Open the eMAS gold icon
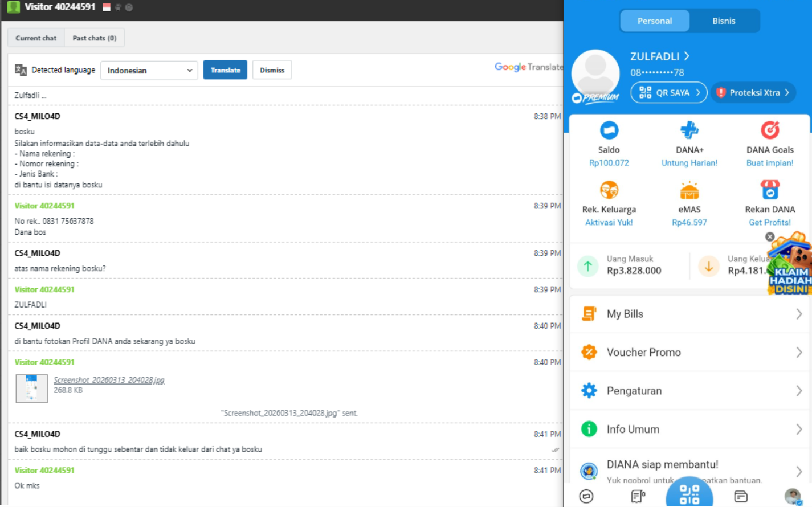Image resolution: width=812 pixels, height=507 pixels. point(689,190)
